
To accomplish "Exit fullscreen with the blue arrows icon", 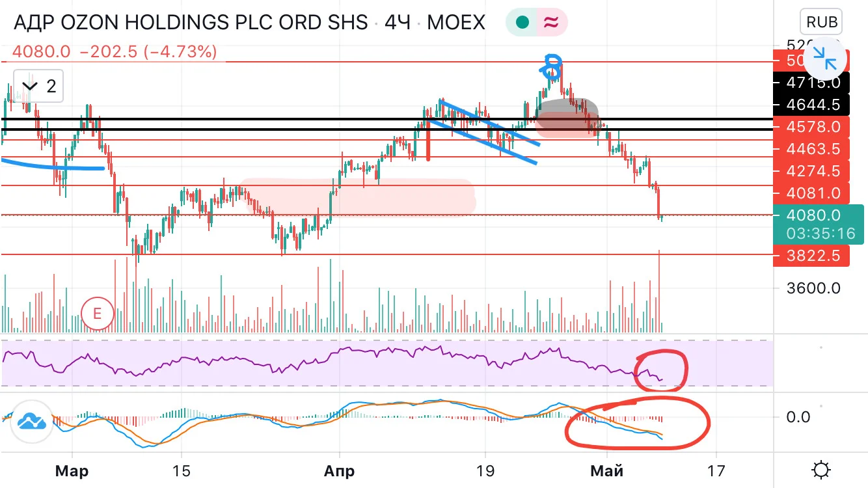I will (x=825, y=59).
